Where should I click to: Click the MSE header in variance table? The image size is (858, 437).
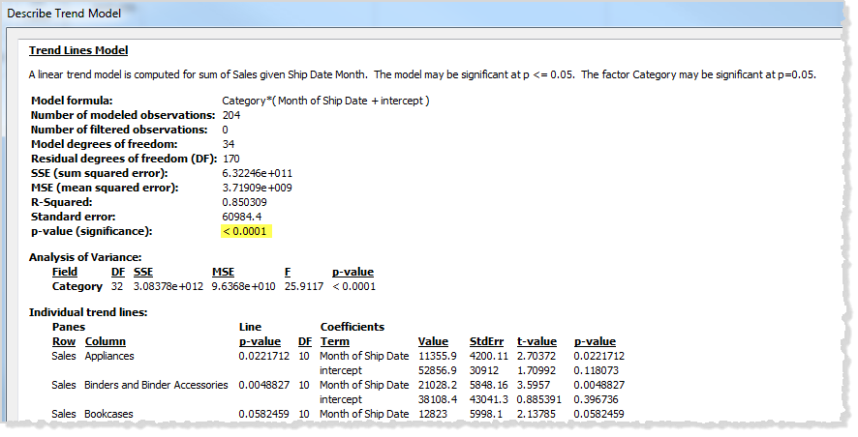223,272
